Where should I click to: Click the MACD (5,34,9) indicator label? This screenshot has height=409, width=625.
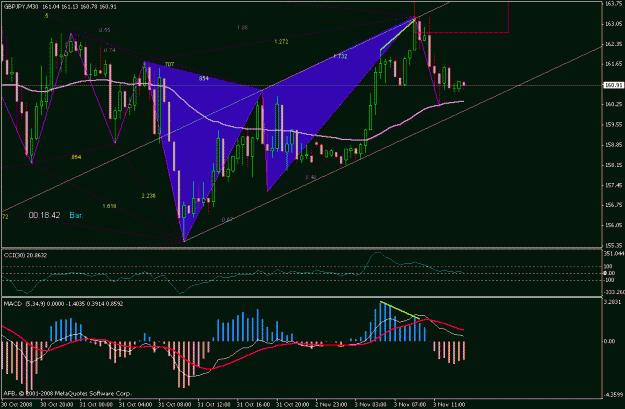tap(63, 304)
